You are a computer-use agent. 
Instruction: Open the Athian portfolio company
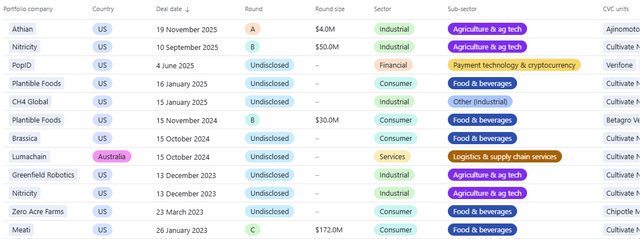[x=23, y=29]
